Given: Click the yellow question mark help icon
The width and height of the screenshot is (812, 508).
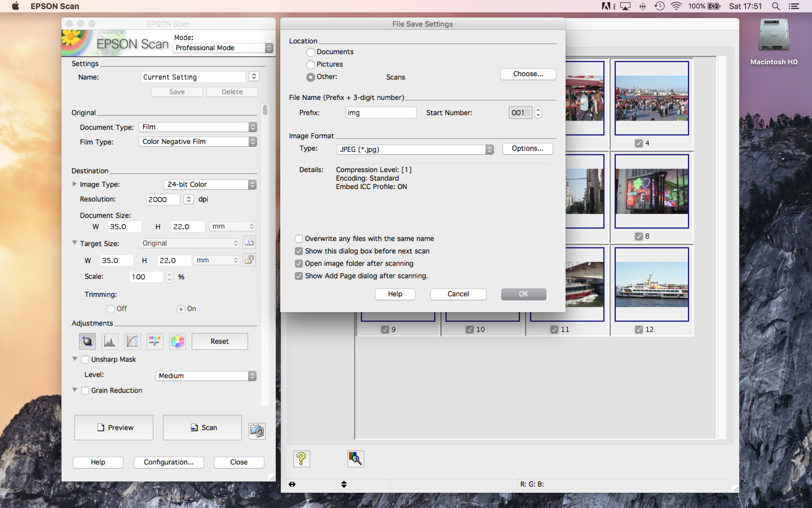Looking at the screenshot, I should click(301, 459).
